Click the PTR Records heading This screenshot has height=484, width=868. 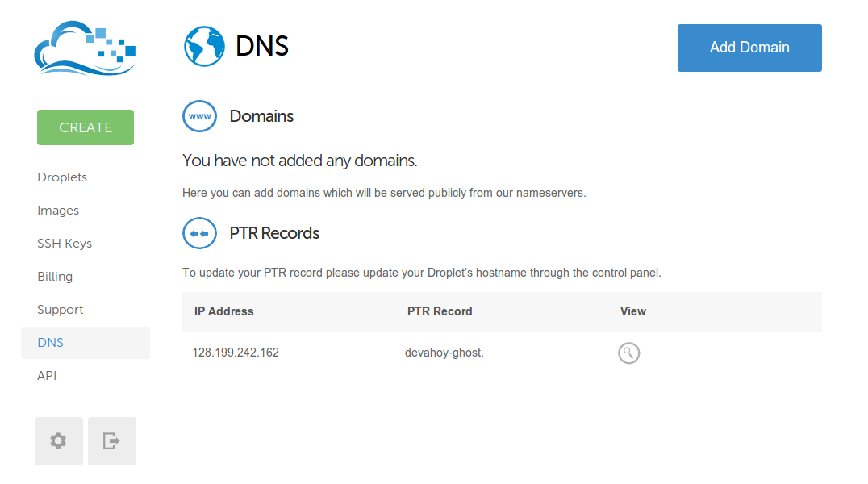coord(274,233)
